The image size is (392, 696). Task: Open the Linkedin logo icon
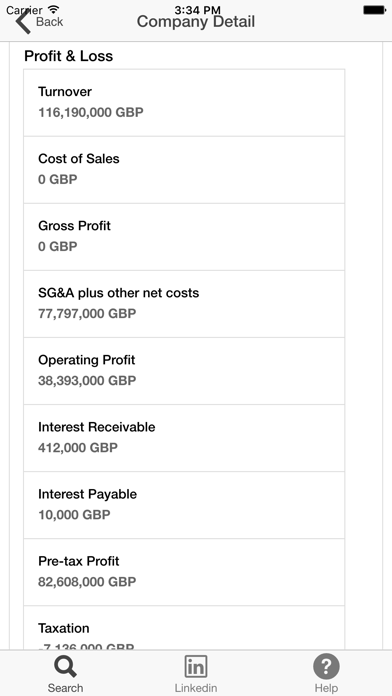(196, 667)
